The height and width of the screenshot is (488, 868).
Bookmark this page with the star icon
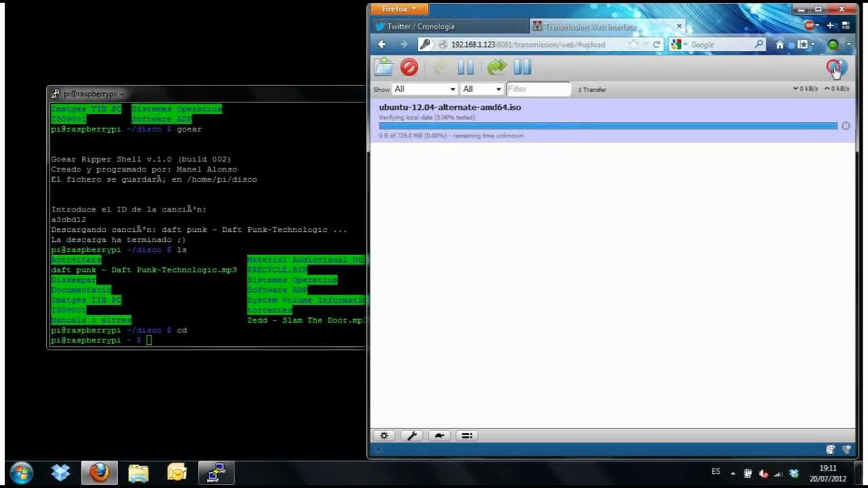pos(632,45)
